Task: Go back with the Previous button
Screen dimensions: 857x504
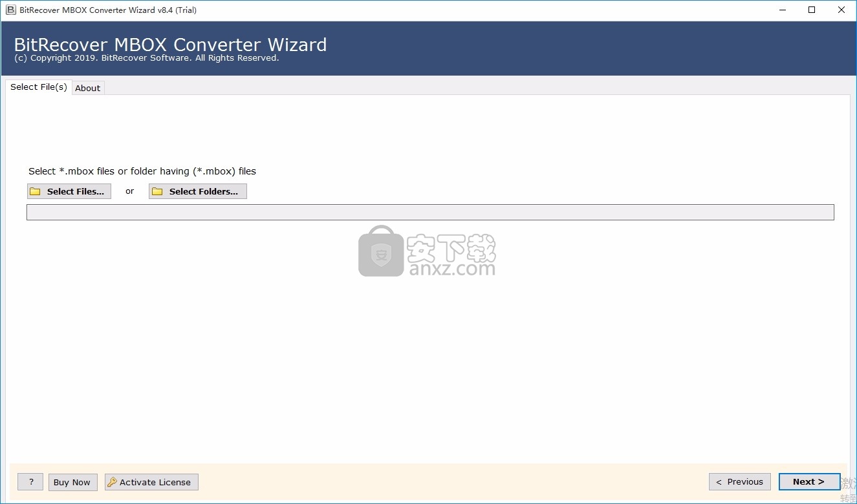Action: (x=740, y=481)
